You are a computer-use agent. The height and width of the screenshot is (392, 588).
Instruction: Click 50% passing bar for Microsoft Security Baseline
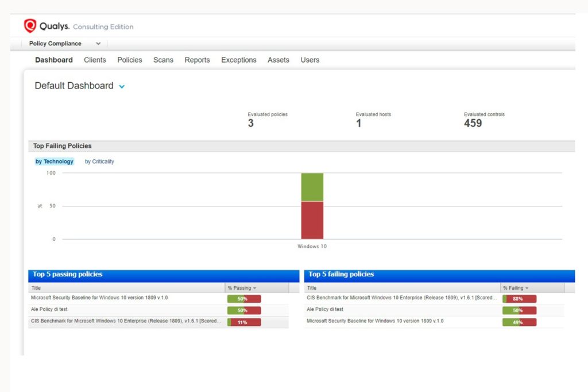[x=244, y=299]
